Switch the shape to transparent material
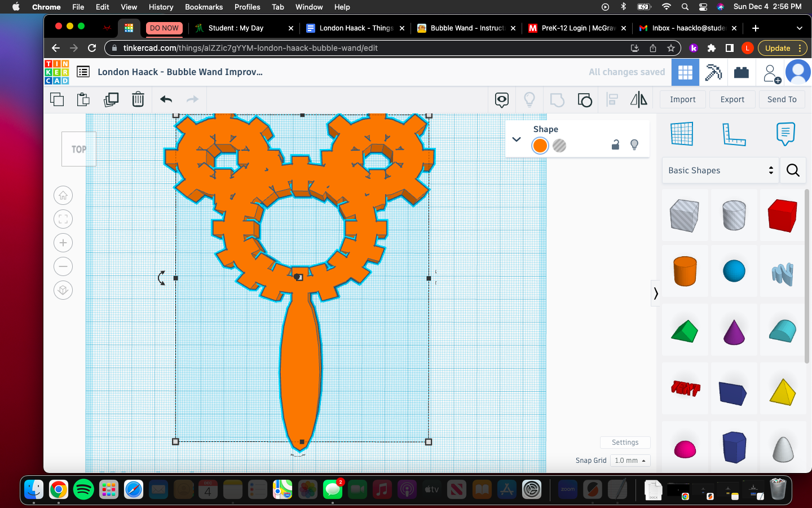The width and height of the screenshot is (812, 508). coord(559,146)
